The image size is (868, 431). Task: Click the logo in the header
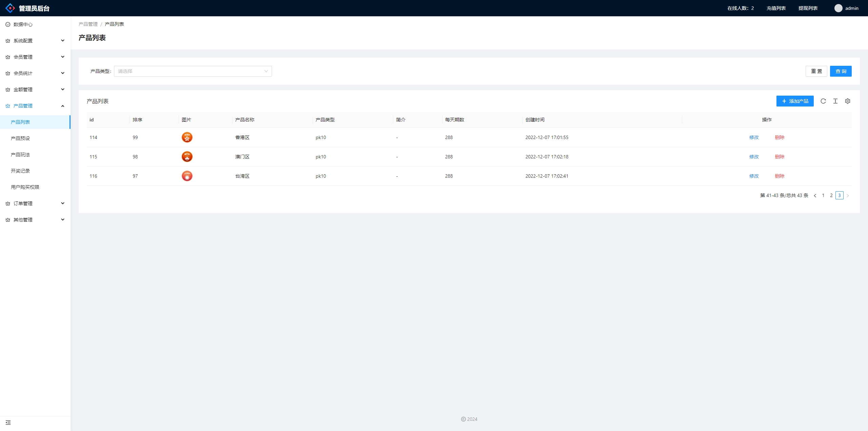tap(10, 8)
